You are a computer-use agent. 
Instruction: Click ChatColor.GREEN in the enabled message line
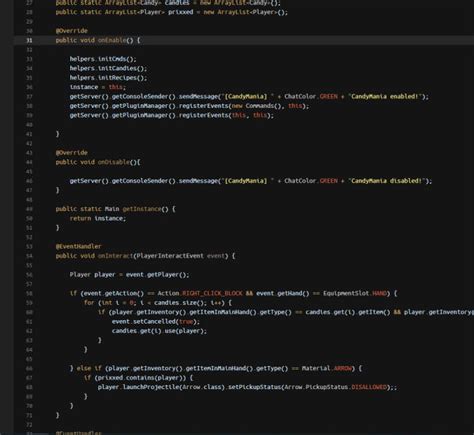(311, 96)
